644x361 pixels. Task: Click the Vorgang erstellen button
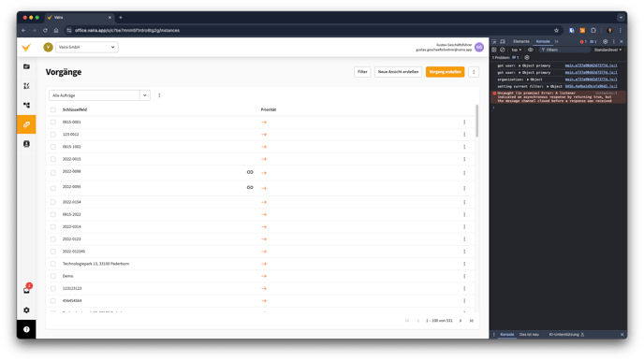pos(445,72)
